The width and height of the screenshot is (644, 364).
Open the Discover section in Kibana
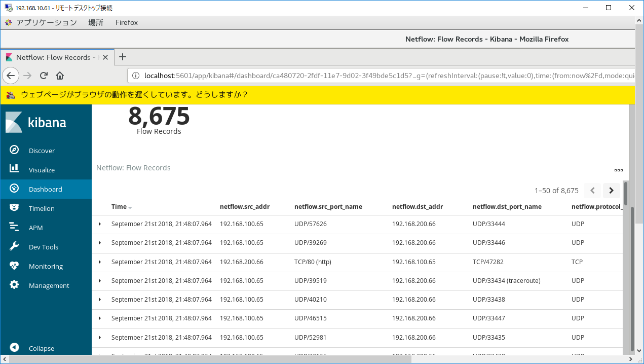(x=42, y=150)
